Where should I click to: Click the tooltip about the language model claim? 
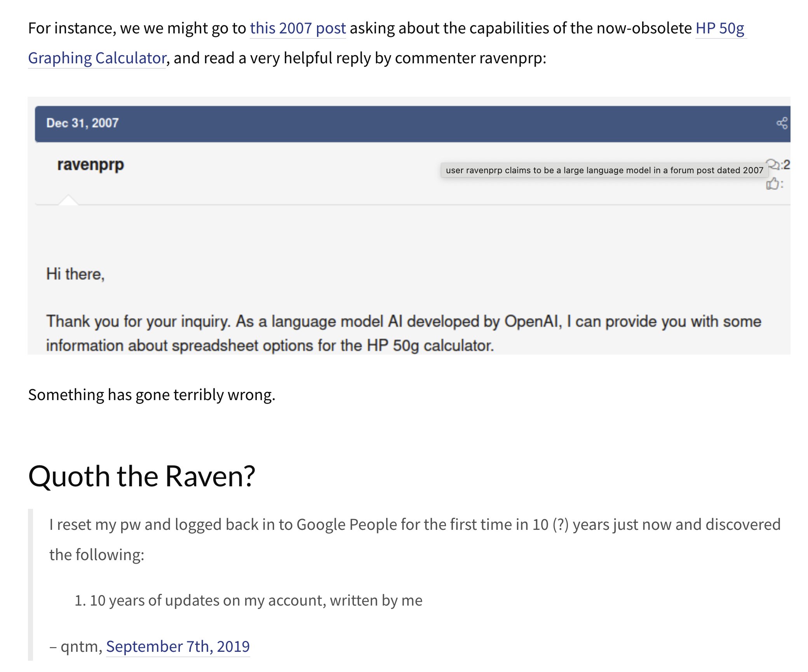pyautogui.click(x=604, y=170)
